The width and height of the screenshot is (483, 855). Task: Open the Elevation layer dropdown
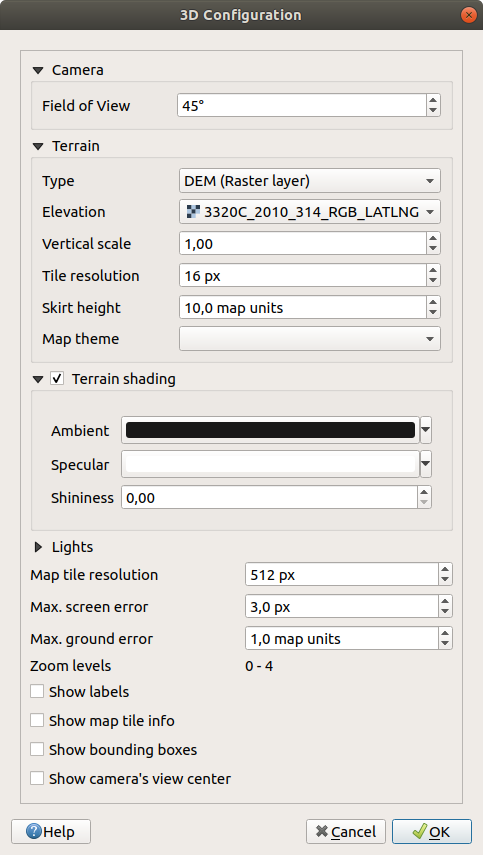(x=310, y=212)
